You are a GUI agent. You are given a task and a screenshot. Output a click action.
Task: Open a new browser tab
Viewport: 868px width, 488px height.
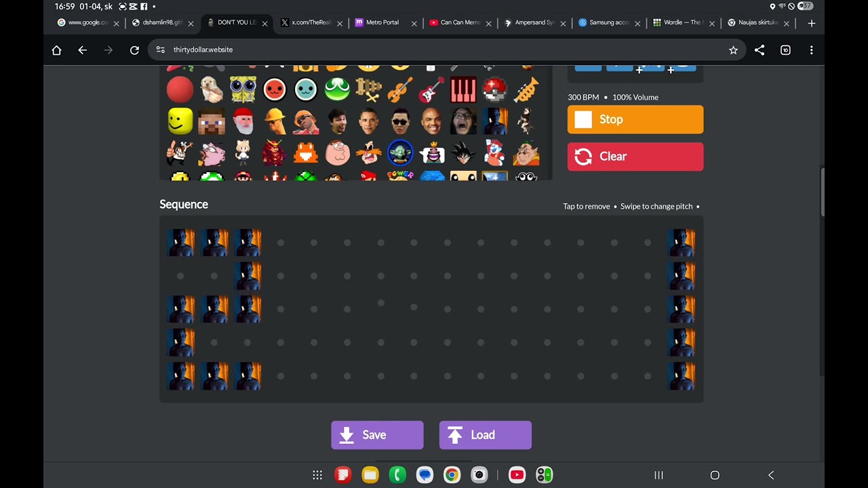(811, 23)
